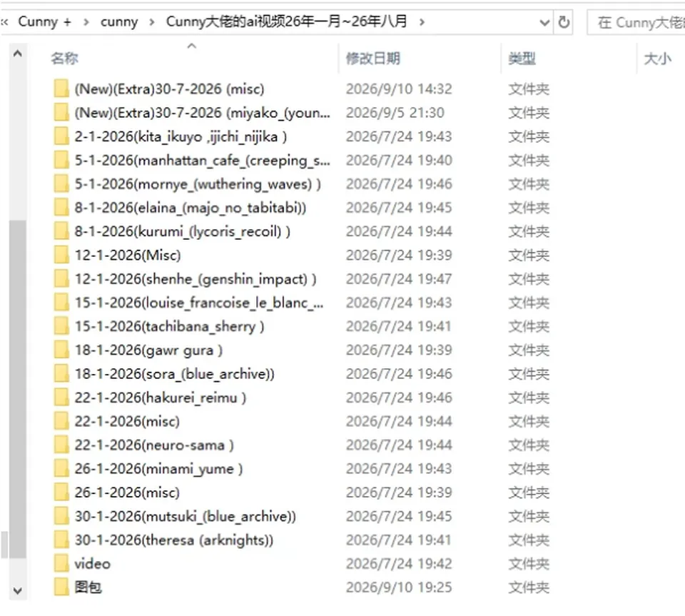Viewport: 685px width, 616px height.
Task: Select the folder name "2-1-2026(kita_ikuyo ,ijichi_nijika )"
Action: [181, 137]
